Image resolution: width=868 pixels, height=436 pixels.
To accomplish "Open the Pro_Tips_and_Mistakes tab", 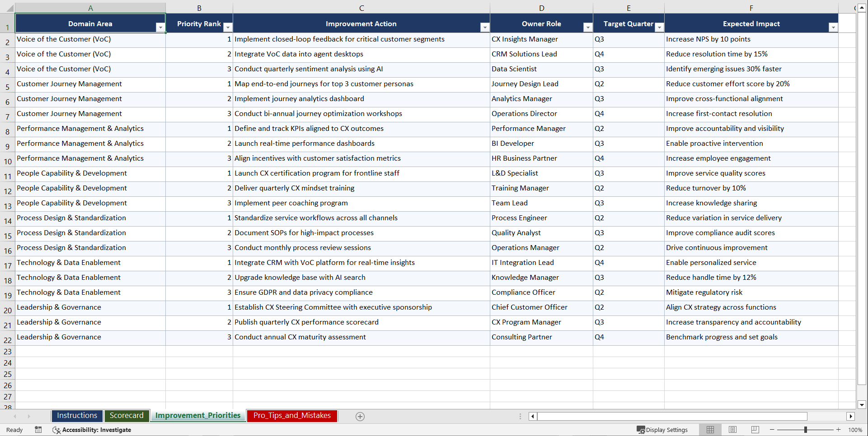I will pyautogui.click(x=291, y=416).
